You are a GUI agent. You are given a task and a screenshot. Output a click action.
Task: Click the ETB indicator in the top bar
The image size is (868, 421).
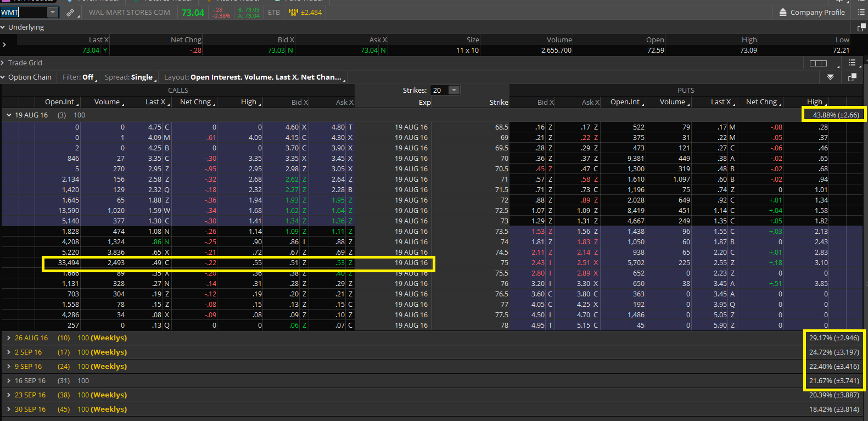pyautogui.click(x=274, y=13)
